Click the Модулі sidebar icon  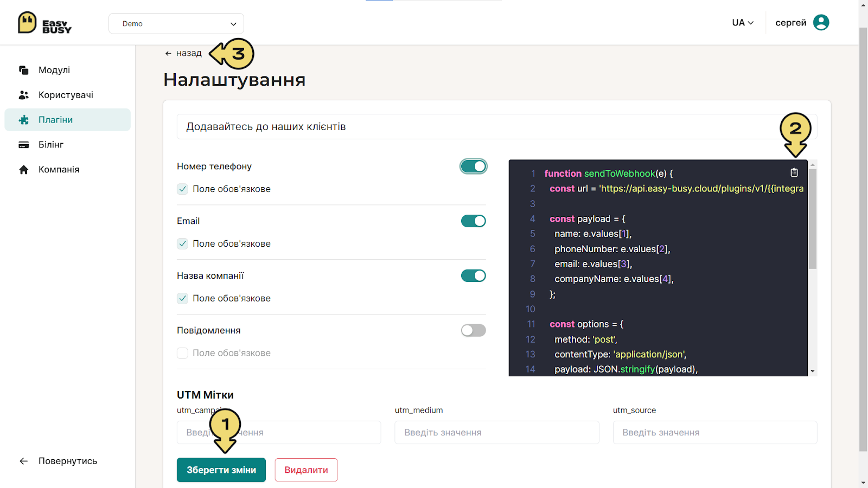point(23,70)
